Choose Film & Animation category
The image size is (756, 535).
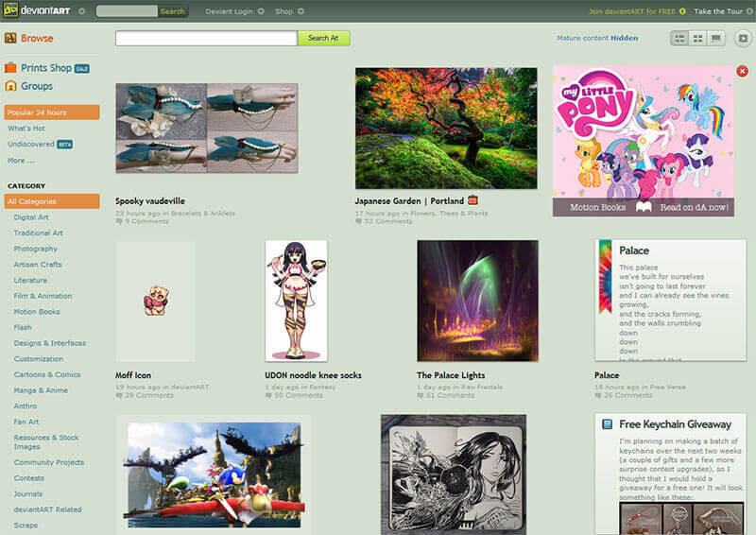tap(43, 296)
